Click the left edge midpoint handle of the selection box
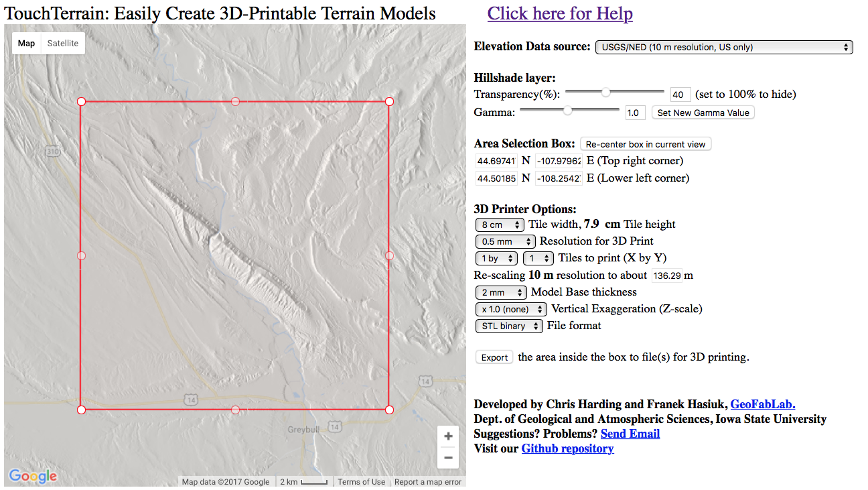This screenshot has width=868, height=490. (x=81, y=255)
